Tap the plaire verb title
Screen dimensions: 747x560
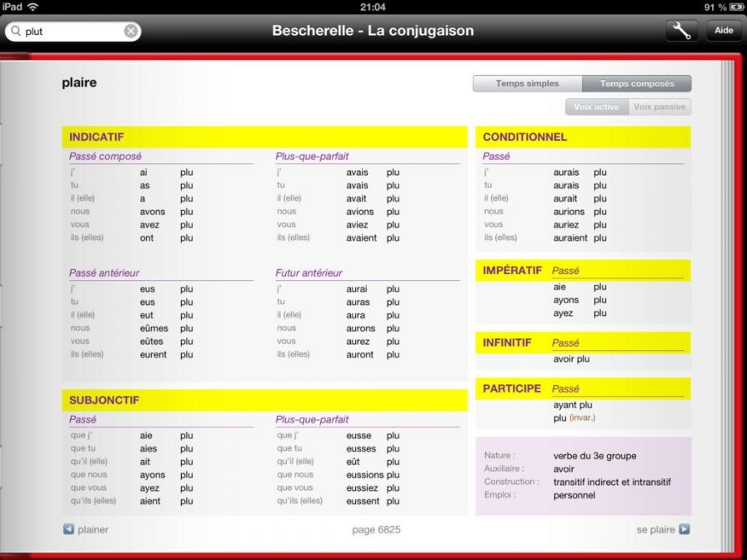79,82
